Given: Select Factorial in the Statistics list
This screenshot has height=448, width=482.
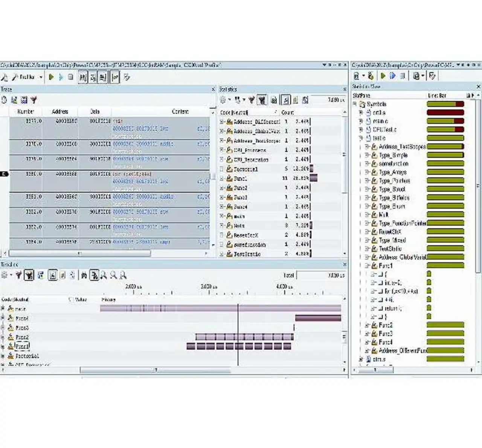Looking at the screenshot, I should (x=246, y=169).
